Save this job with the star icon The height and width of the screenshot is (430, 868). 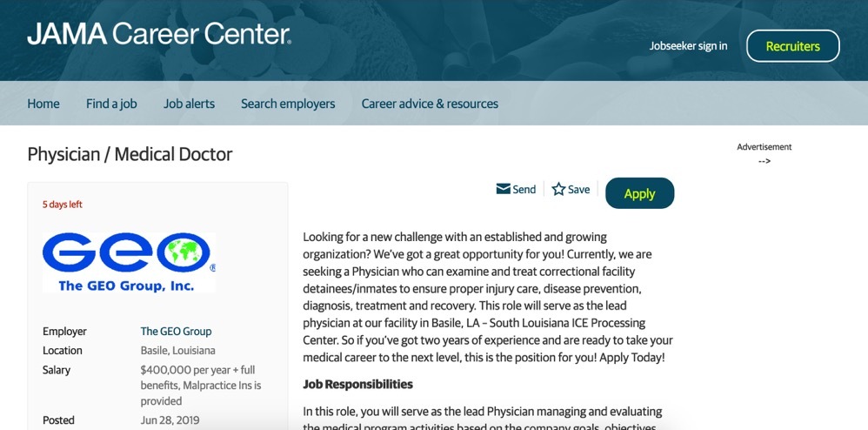click(558, 190)
